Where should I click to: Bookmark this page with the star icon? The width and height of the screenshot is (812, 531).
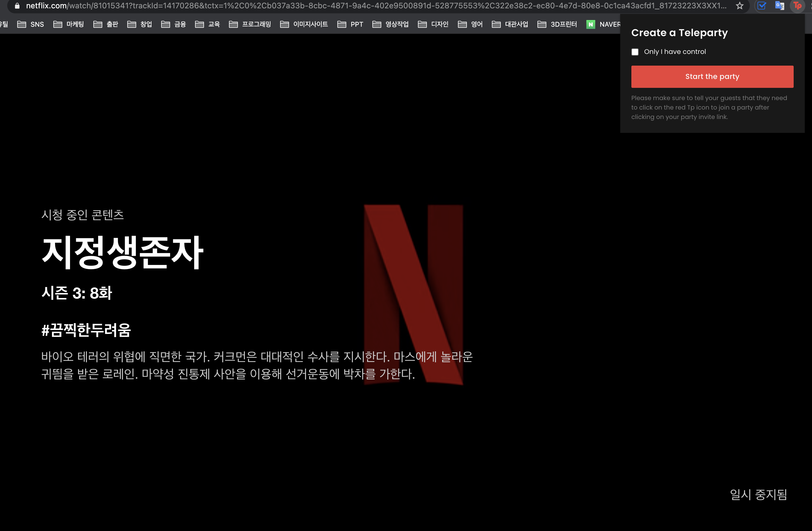point(739,6)
